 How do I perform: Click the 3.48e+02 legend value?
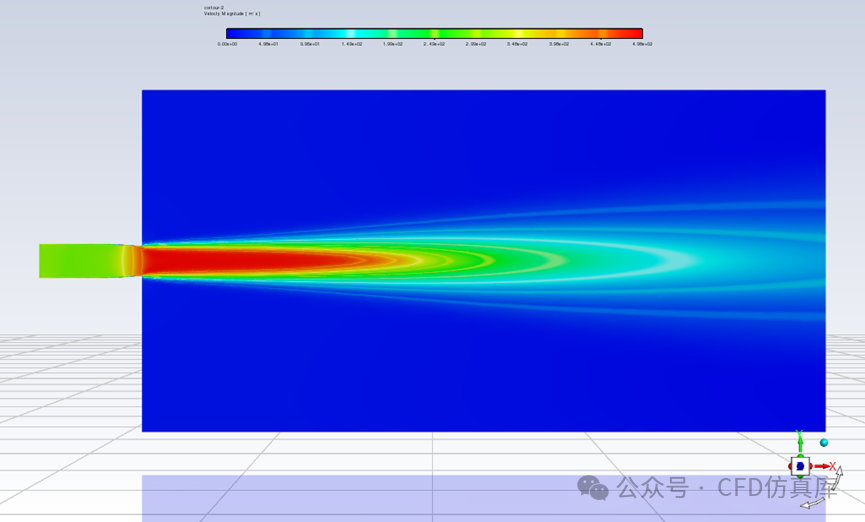point(517,44)
